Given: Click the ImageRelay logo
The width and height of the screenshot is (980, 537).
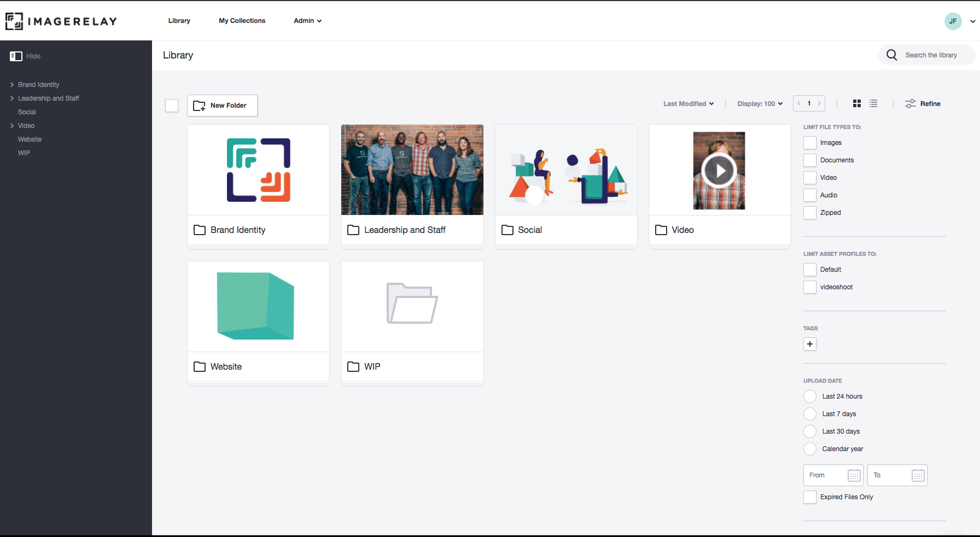Looking at the screenshot, I should coord(61,21).
